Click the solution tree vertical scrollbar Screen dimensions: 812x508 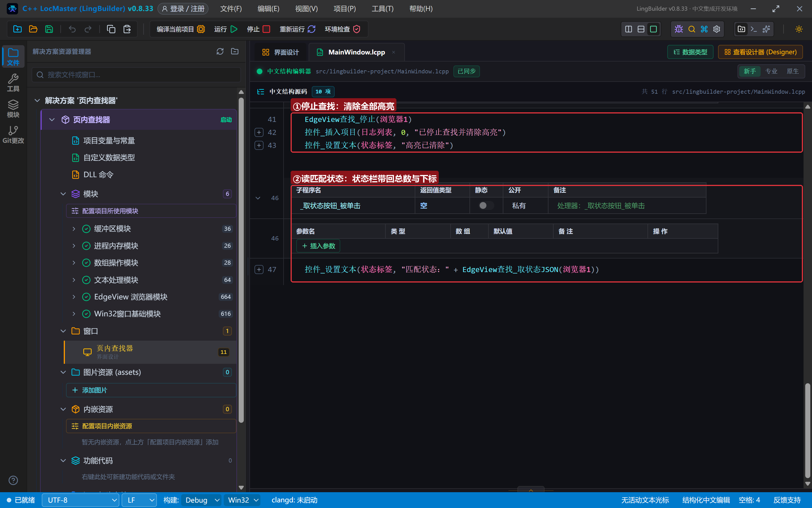241,260
